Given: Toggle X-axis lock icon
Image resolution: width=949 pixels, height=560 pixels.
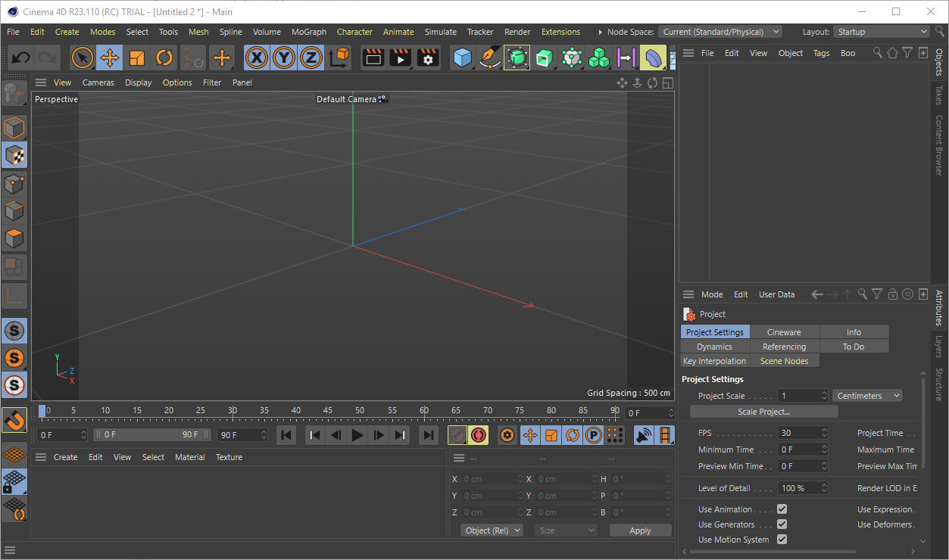Looking at the screenshot, I should (257, 58).
